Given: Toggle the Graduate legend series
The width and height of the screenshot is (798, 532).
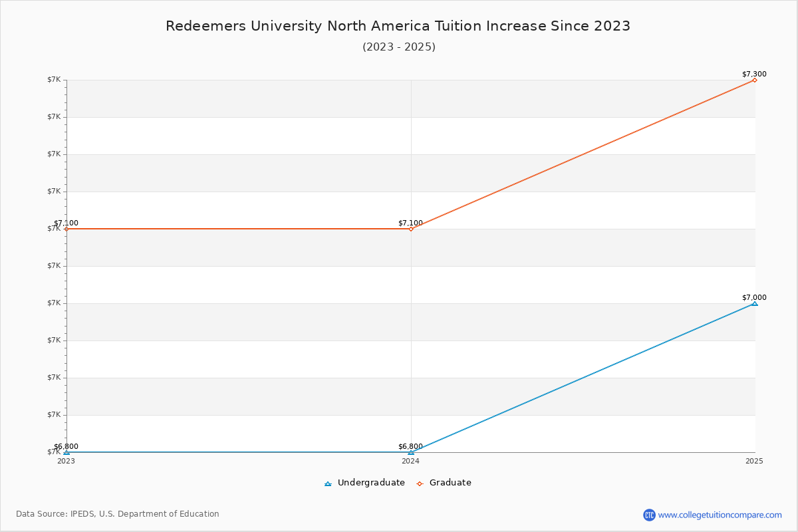Looking at the screenshot, I should pos(444,483).
